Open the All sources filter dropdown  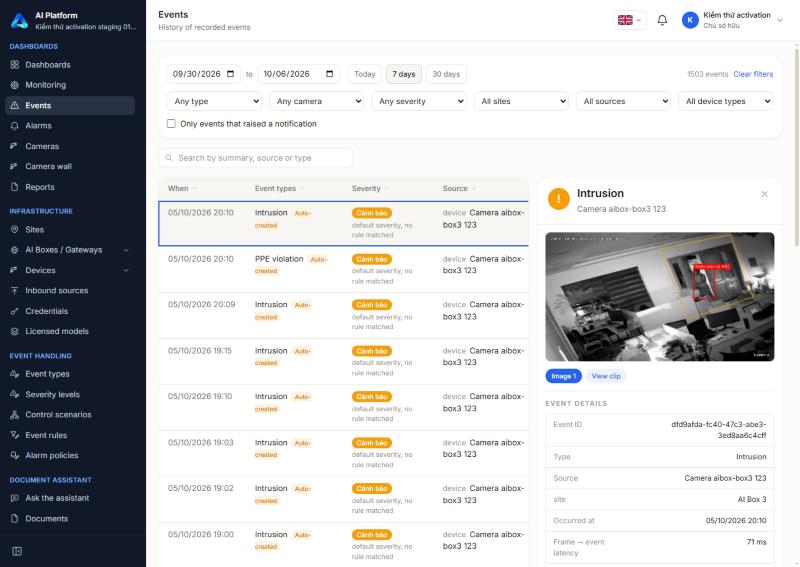pos(623,101)
